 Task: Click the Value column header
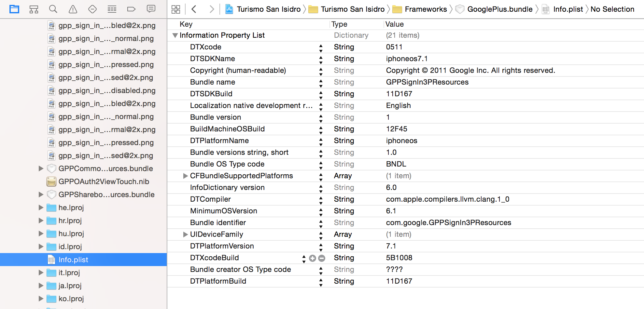(x=395, y=24)
